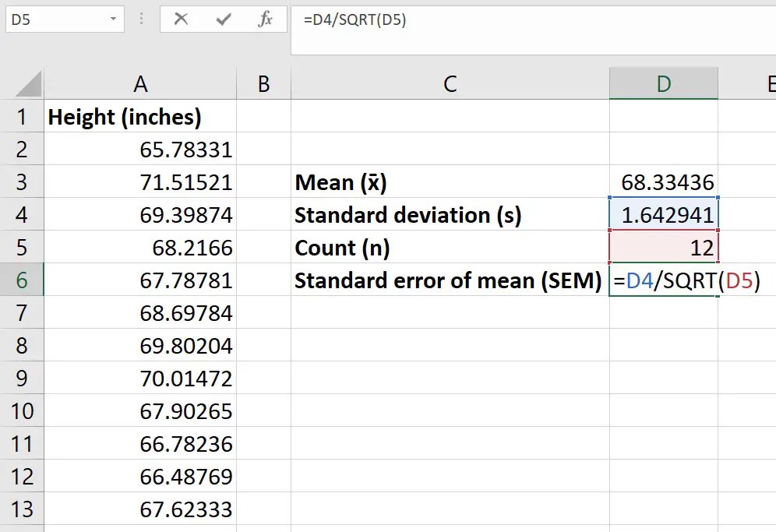The width and height of the screenshot is (776, 532).
Task: Select column B header
Action: point(264,83)
